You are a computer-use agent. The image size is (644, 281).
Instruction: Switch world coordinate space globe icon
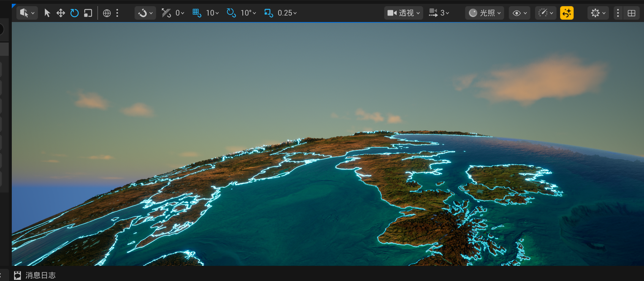(x=107, y=13)
